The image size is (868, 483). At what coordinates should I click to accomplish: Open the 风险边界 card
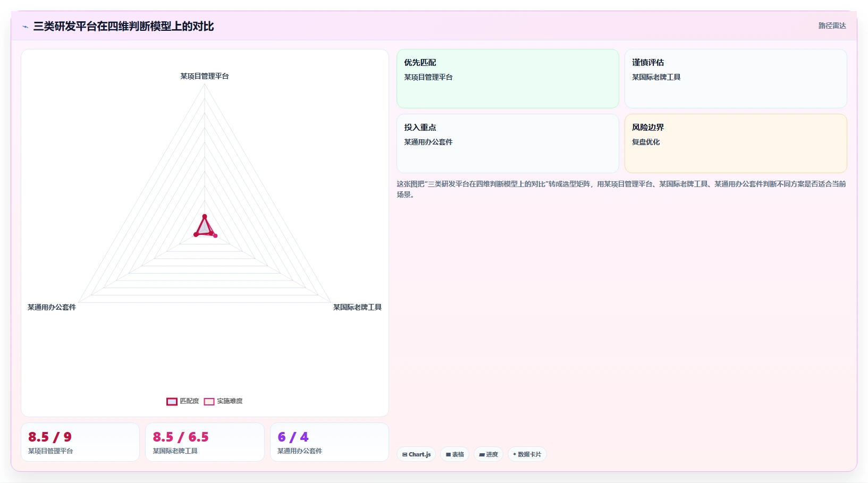tap(736, 143)
